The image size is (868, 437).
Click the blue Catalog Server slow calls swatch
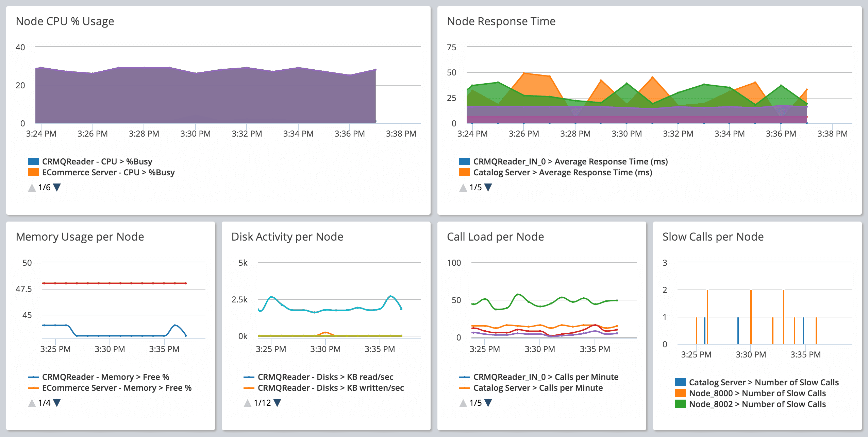[x=680, y=382]
